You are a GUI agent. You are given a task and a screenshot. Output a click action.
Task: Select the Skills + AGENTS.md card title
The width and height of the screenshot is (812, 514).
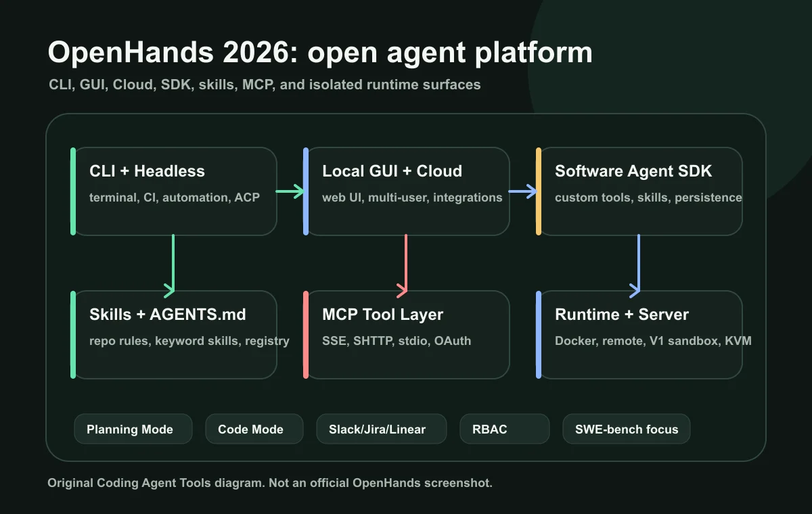click(168, 314)
